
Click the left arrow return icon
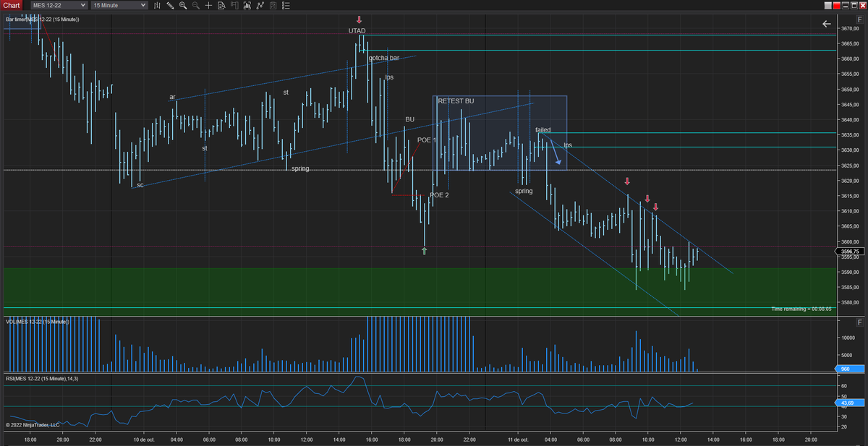click(x=827, y=24)
